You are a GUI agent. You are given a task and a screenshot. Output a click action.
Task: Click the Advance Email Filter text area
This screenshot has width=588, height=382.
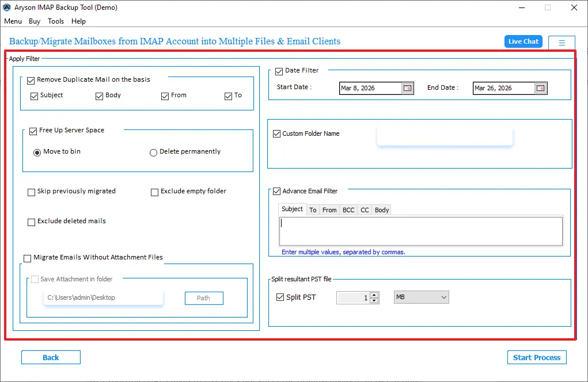(420, 231)
